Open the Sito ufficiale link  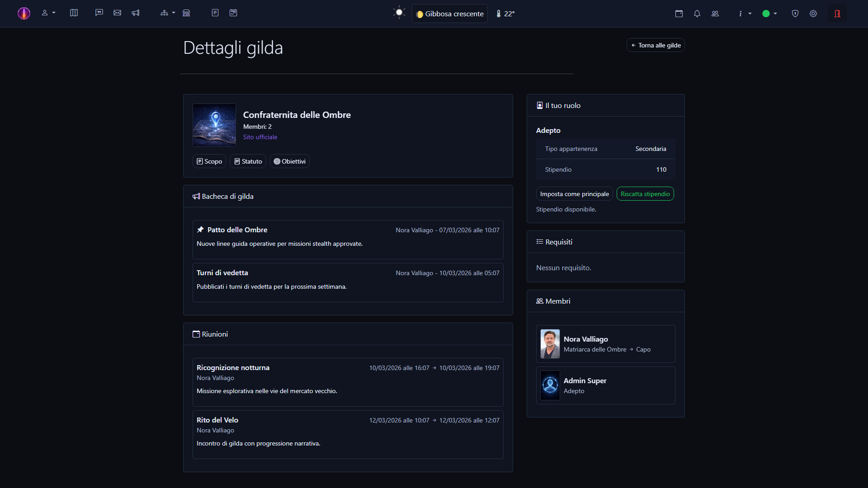[260, 137]
